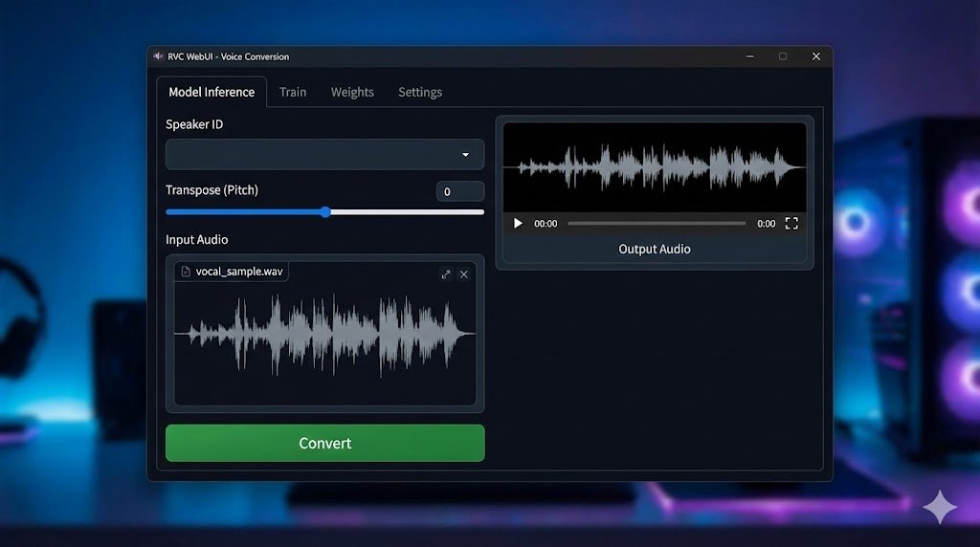Close the RVC WebUI window
The height and width of the screenshot is (547, 980).
point(815,56)
